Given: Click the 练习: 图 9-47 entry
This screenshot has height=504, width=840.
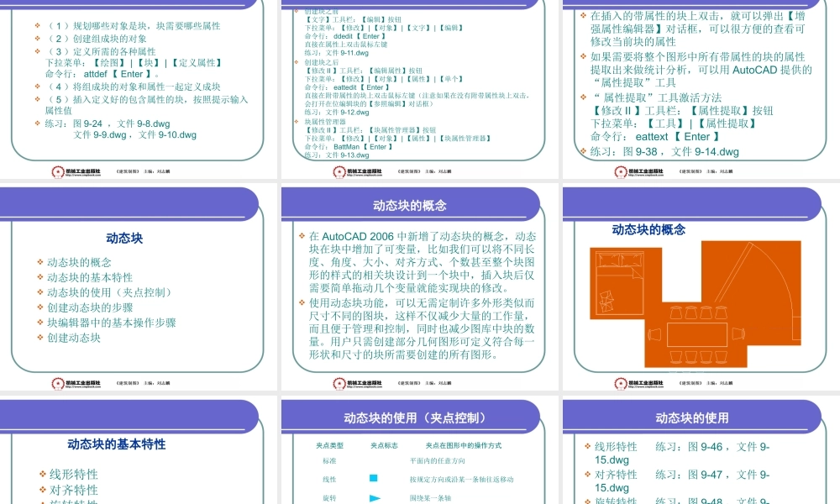Looking at the screenshot, I should click(712, 475).
